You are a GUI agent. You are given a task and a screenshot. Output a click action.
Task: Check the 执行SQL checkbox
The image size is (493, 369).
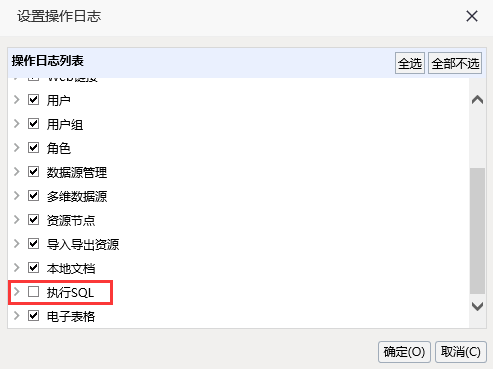point(33,292)
